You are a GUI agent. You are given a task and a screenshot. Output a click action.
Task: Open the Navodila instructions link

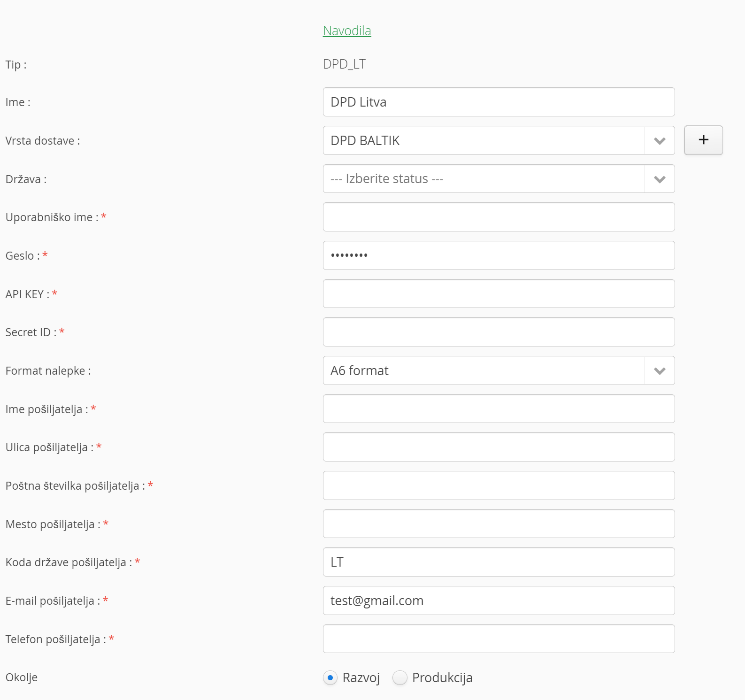coord(347,31)
